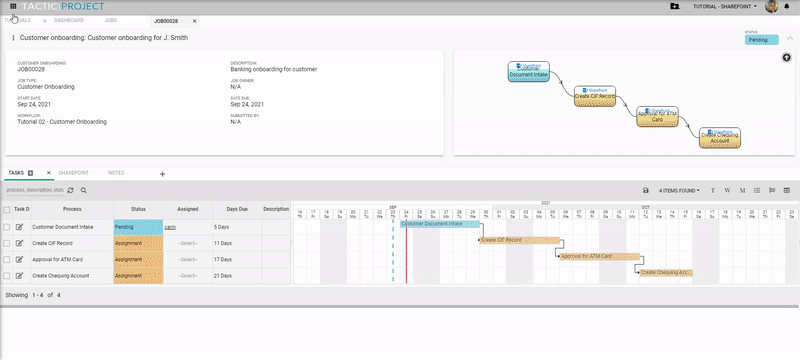Open assignee Select dropdown for Approval for ATM Card
The width and height of the screenshot is (800, 360).
coord(188,260)
